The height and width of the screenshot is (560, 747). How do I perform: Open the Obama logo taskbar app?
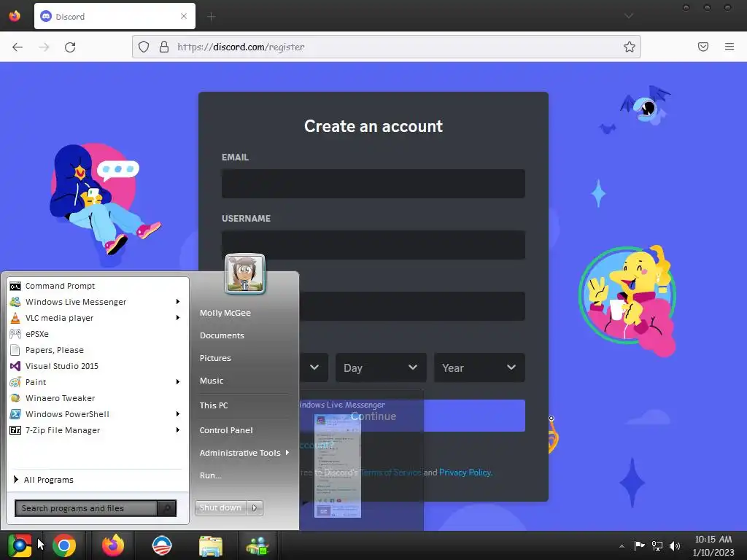pos(161,545)
